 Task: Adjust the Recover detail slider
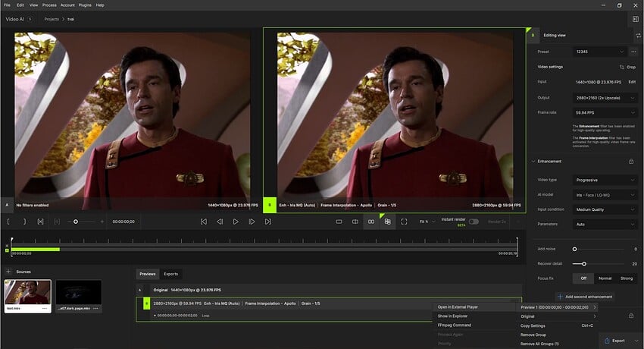(x=584, y=264)
